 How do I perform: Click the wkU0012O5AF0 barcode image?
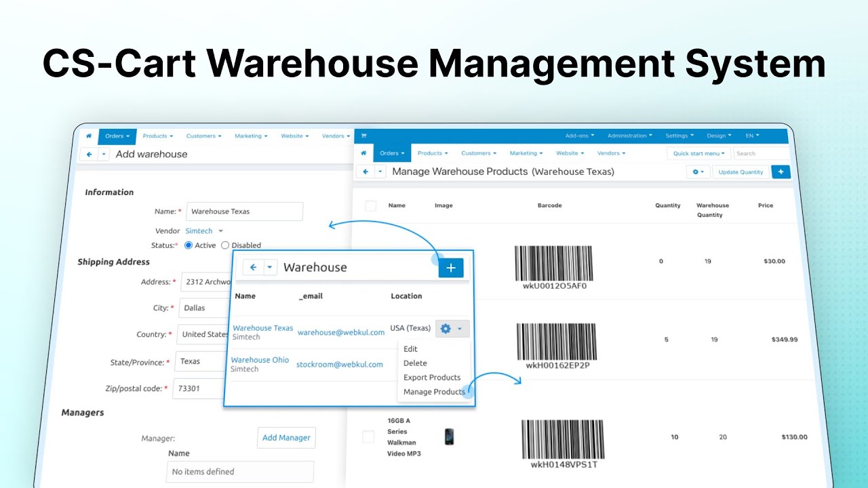click(x=554, y=268)
